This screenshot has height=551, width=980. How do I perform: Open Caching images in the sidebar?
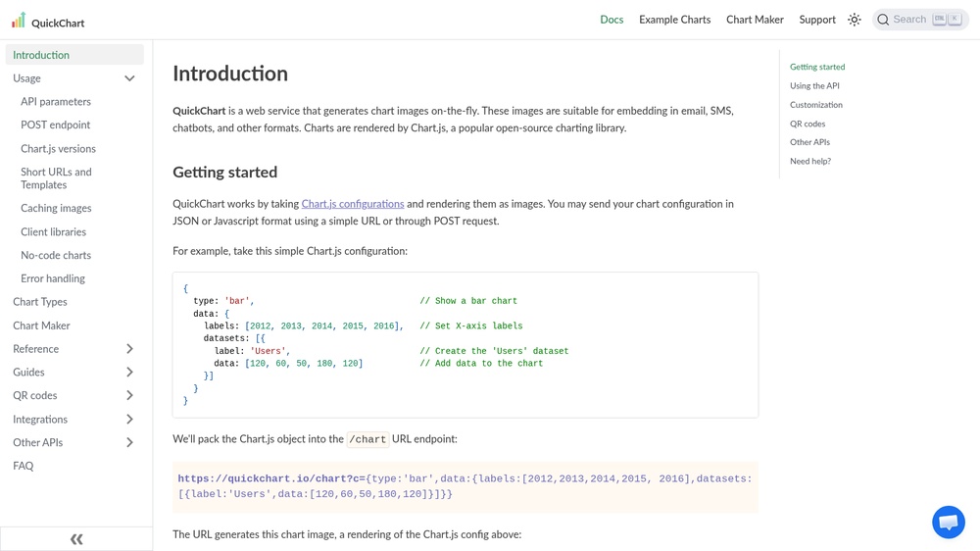(x=56, y=208)
